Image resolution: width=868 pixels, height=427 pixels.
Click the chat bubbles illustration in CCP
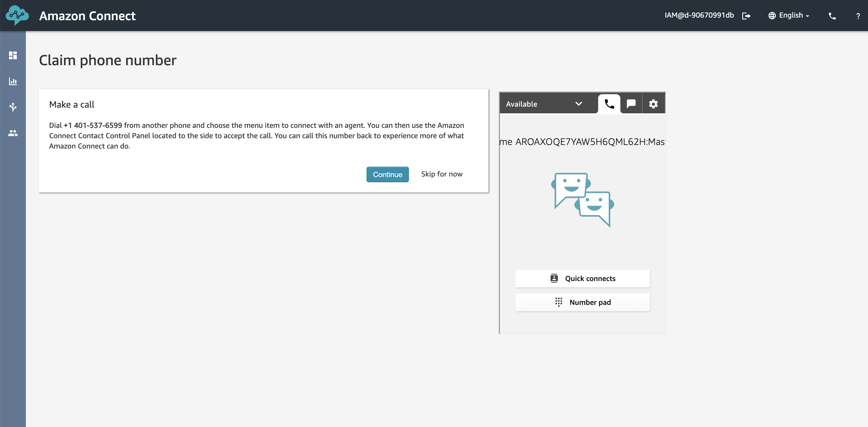click(582, 200)
